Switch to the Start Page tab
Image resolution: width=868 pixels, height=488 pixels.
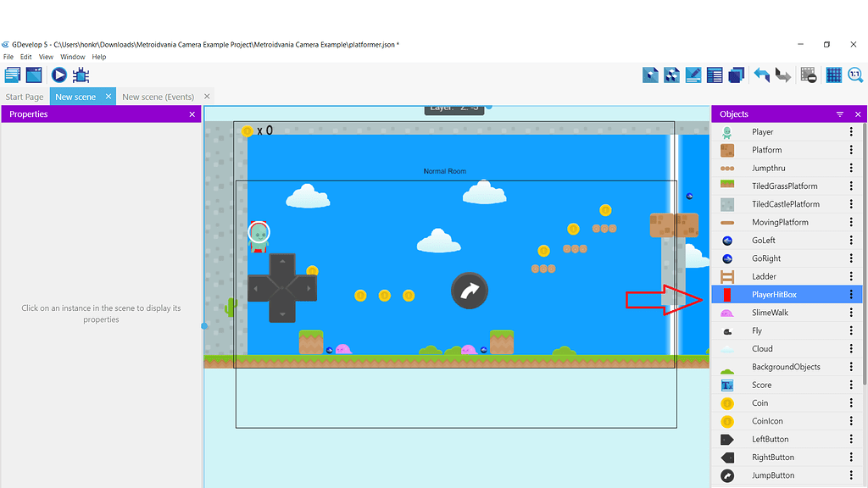[24, 96]
